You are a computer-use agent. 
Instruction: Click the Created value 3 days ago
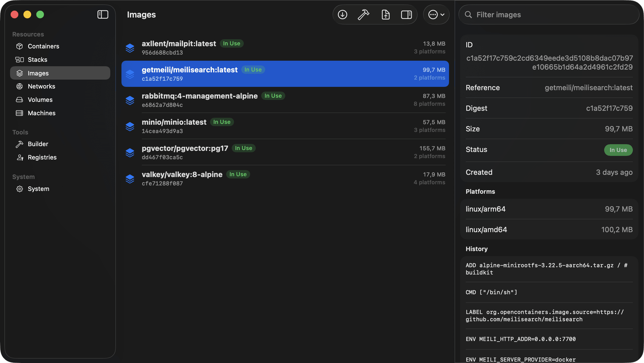pyautogui.click(x=614, y=172)
